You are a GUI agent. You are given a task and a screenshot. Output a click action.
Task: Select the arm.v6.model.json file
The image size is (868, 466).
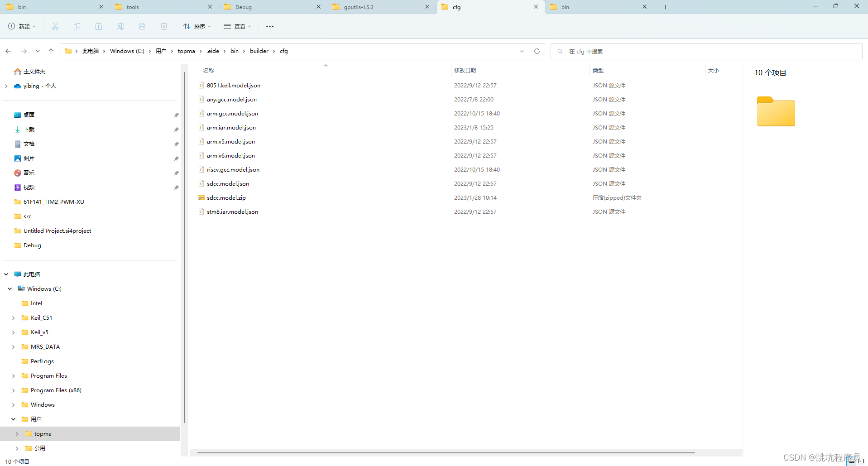coord(231,155)
